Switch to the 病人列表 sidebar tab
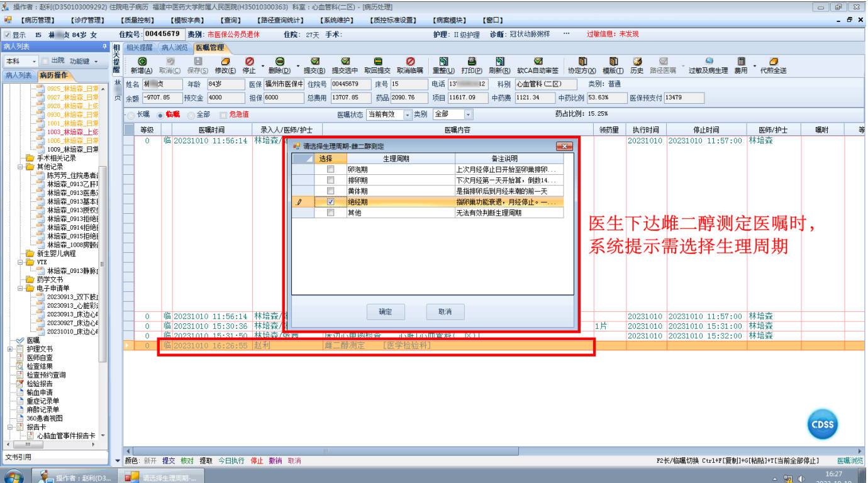This screenshot has width=868, height=483. (19, 75)
